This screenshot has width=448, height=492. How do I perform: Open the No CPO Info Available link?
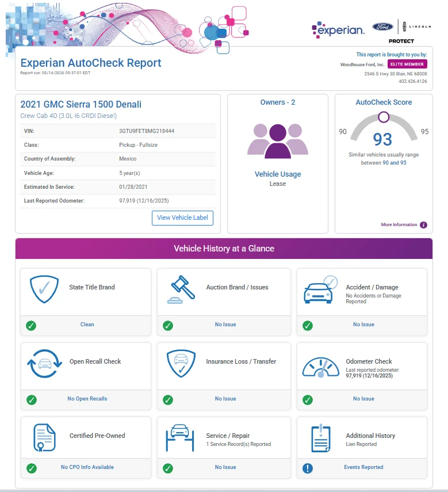coord(87,467)
